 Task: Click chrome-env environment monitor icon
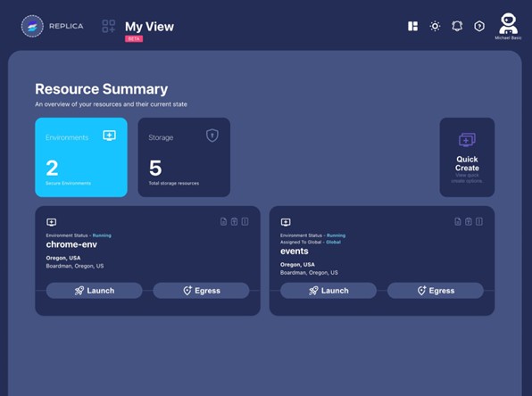[51, 222]
